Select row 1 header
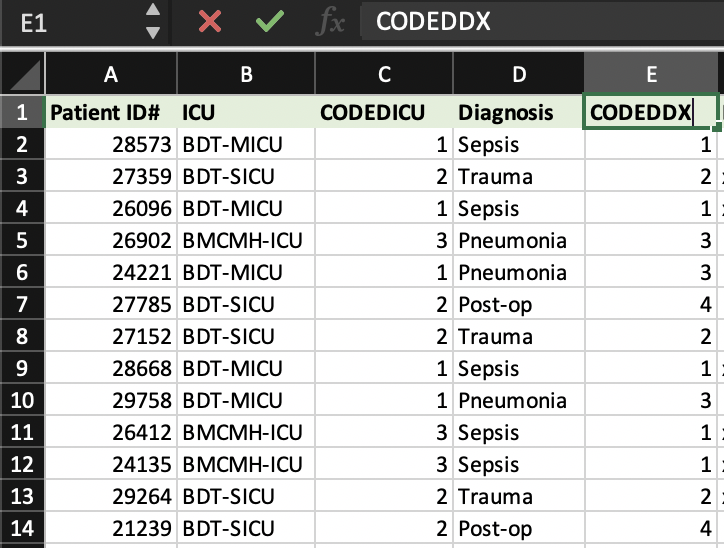This screenshot has height=548, width=724. click(x=22, y=112)
